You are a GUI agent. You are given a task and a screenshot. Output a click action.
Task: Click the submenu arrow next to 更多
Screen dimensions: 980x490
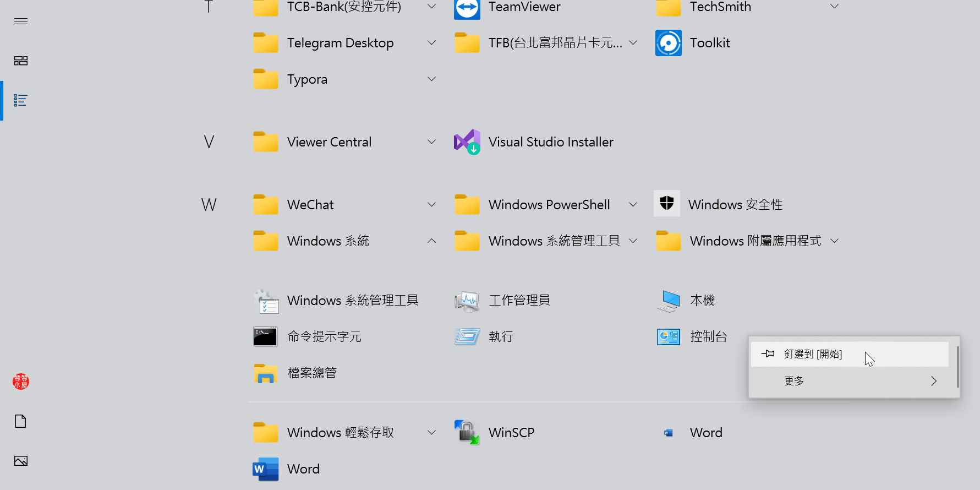pyautogui.click(x=934, y=381)
